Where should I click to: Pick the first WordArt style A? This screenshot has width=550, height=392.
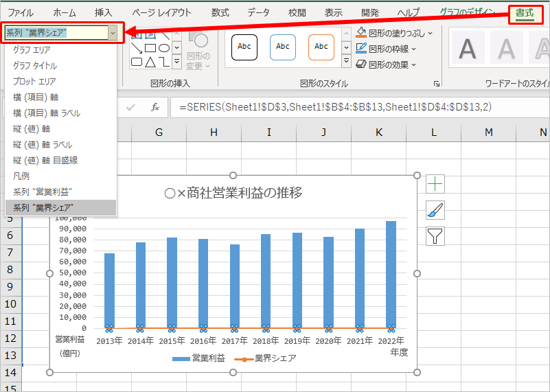coord(468,49)
